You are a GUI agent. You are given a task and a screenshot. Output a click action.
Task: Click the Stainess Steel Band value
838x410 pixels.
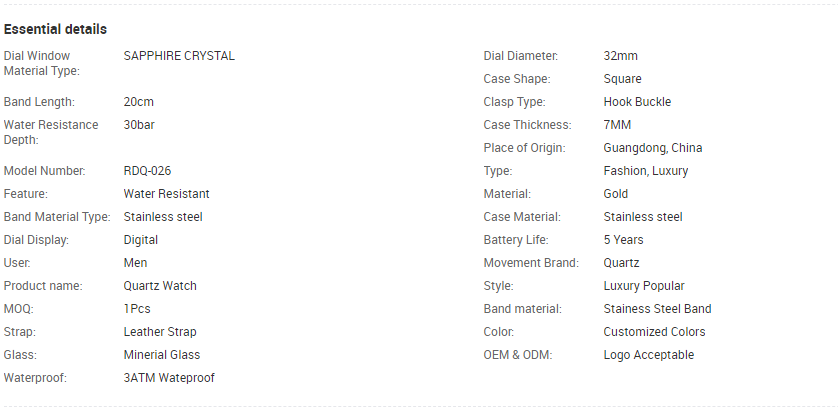[657, 309]
